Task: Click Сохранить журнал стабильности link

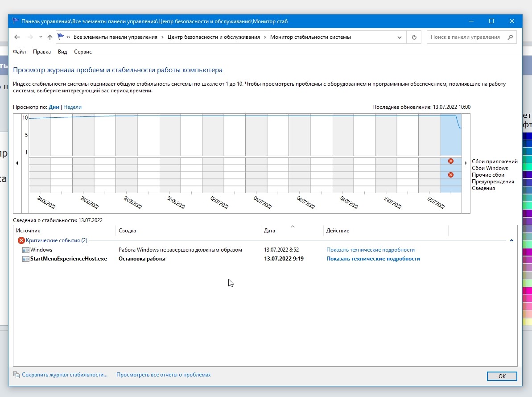Action: pos(65,375)
